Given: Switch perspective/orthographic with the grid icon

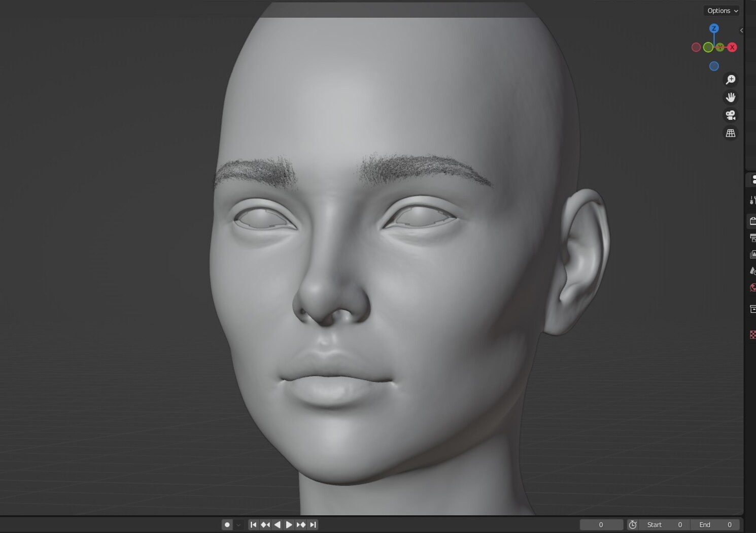Looking at the screenshot, I should 731,133.
